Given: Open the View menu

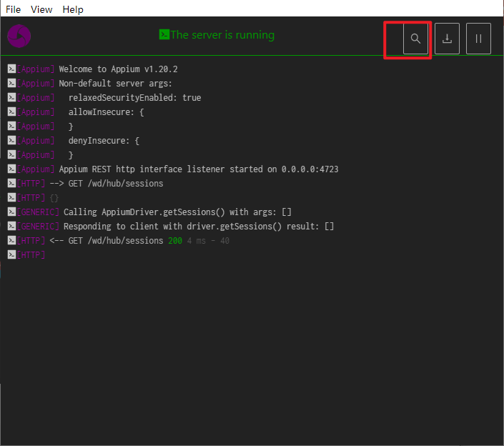Looking at the screenshot, I should [41, 9].
